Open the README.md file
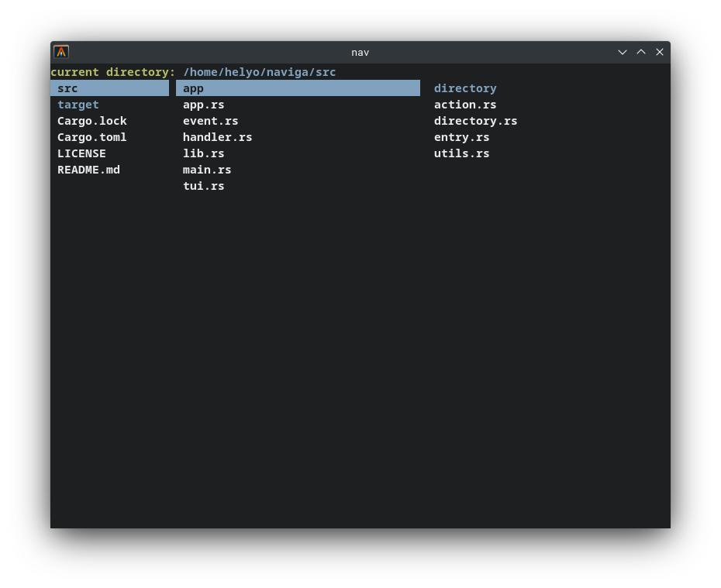721x588 pixels. pos(88,170)
